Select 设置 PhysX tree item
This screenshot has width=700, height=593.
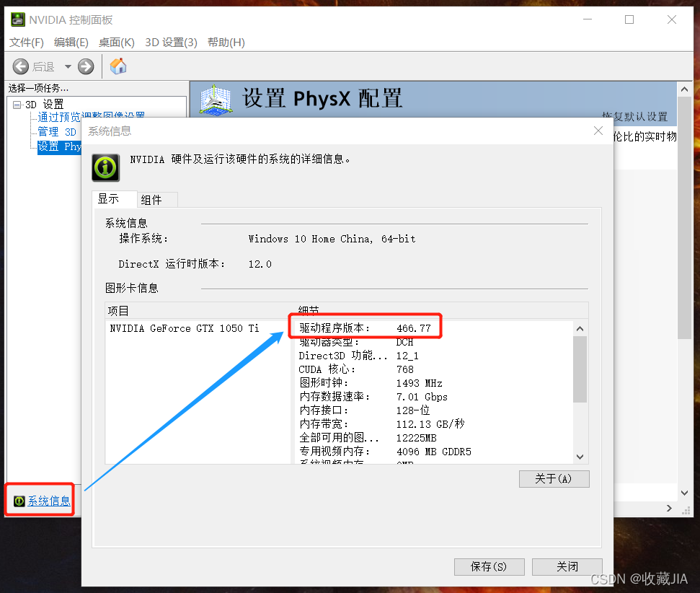coord(59,146)
